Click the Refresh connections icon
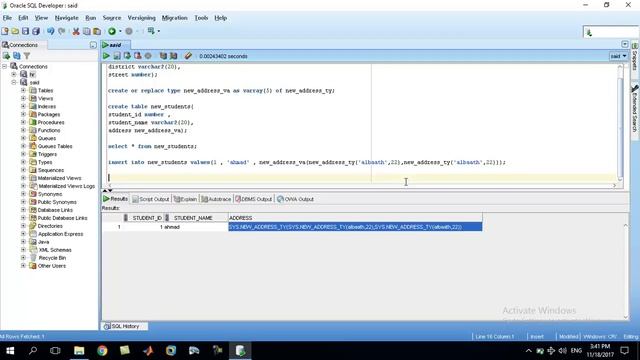 (17, 56)
